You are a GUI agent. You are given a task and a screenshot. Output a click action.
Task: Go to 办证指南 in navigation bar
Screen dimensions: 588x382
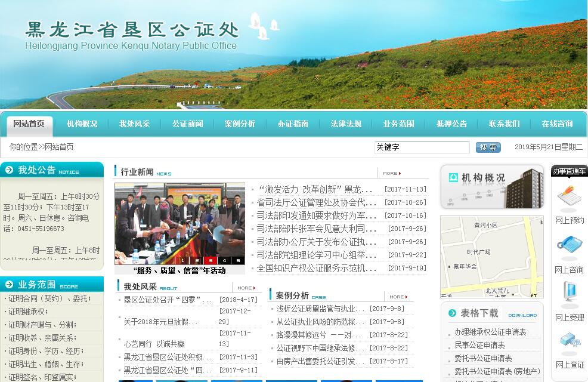click(x=293, y=124)
